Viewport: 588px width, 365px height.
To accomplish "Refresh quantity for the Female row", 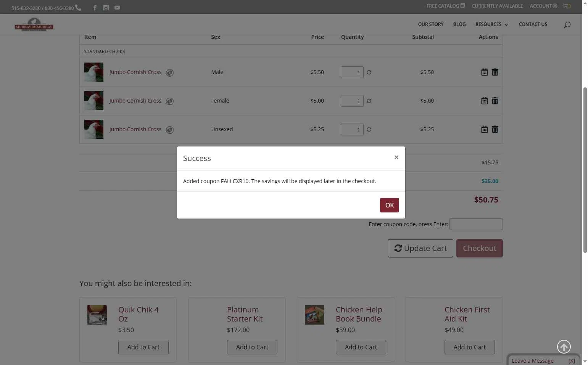I will point(369,101).
